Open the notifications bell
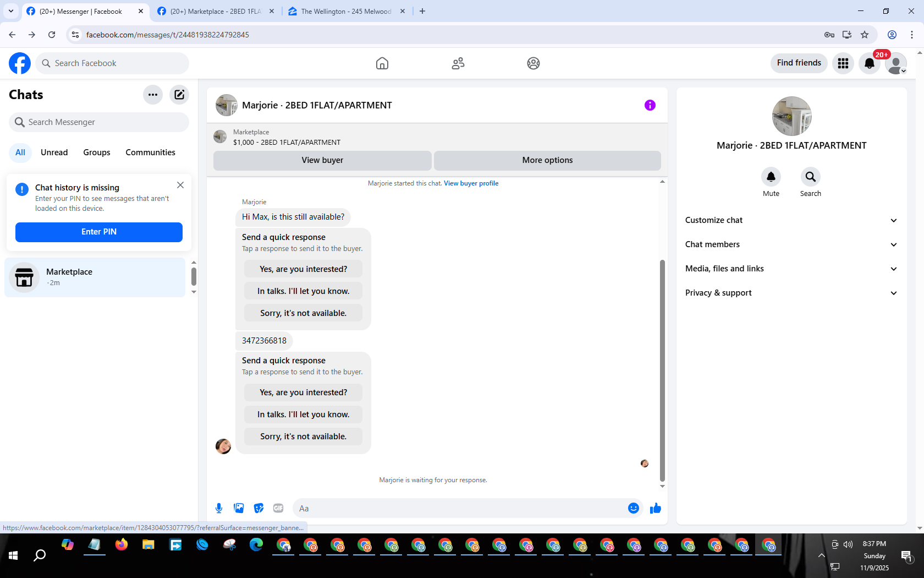Viewport: 924px width, 578px height. (x=870, y=63)
